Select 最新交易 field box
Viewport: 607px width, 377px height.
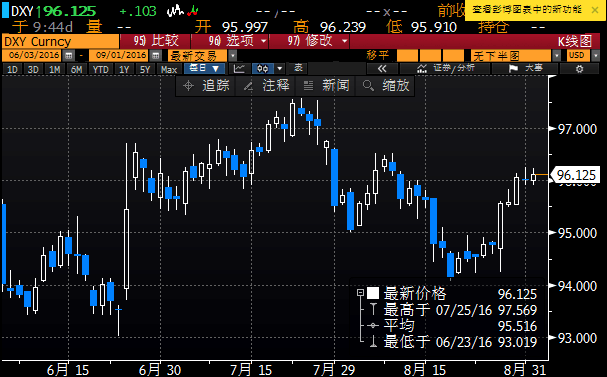[197, 56]
